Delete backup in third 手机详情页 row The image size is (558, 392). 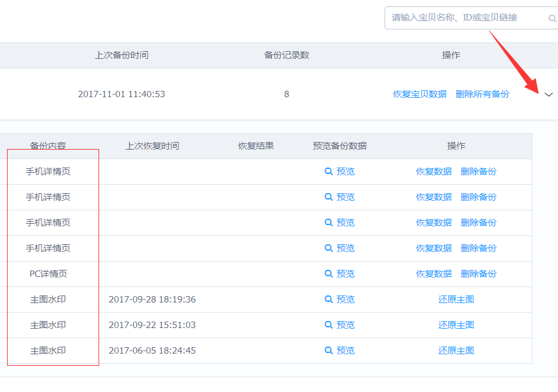[x=478, y=223]
